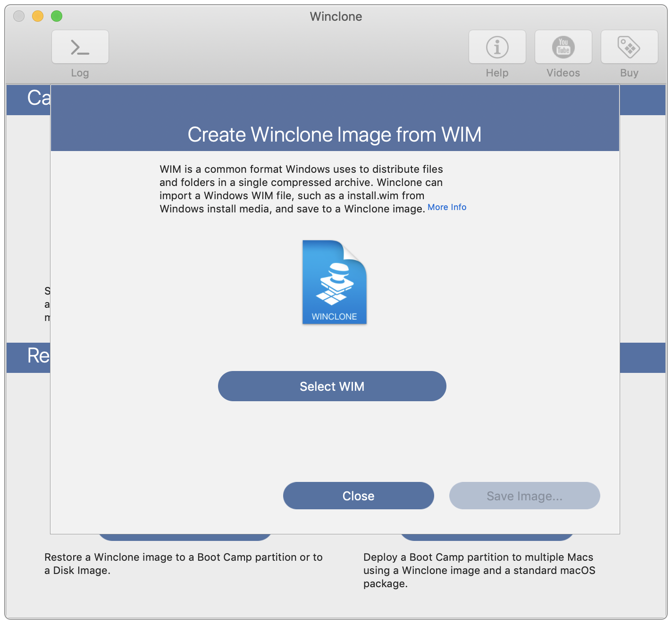Click the Winclone file icon in dialog
The image size is (672, 624).
pyautogui.click(x=335, y=282)
